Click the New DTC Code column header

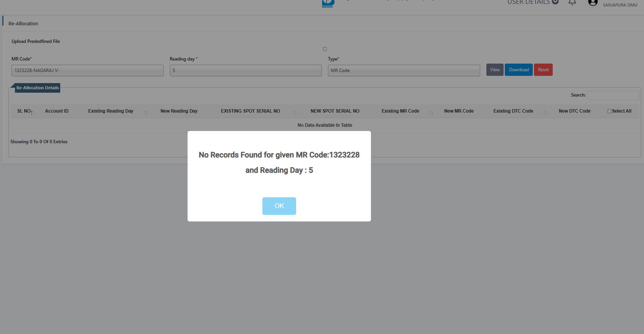click(x=575, y=111)
